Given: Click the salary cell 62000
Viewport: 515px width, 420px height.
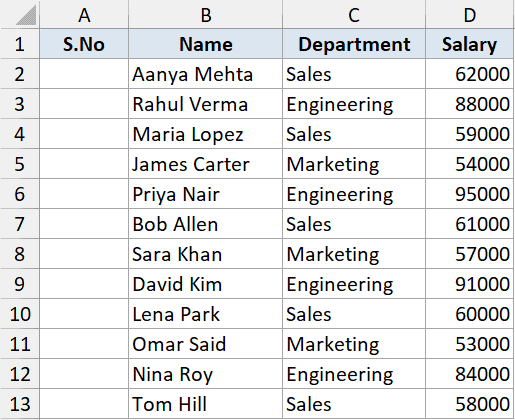Looking at the screenshot, I should [x=469, y=74].
